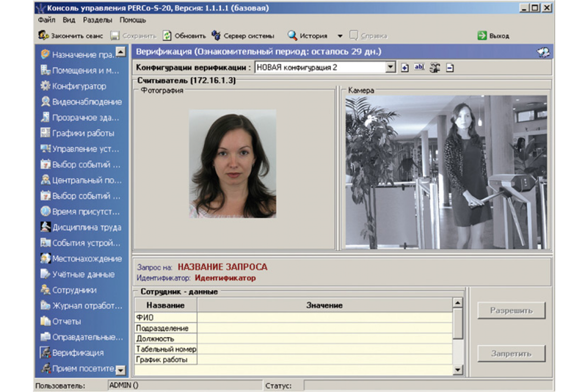
Task: Click the green Выход exit button
Action: tap(493, 36)
